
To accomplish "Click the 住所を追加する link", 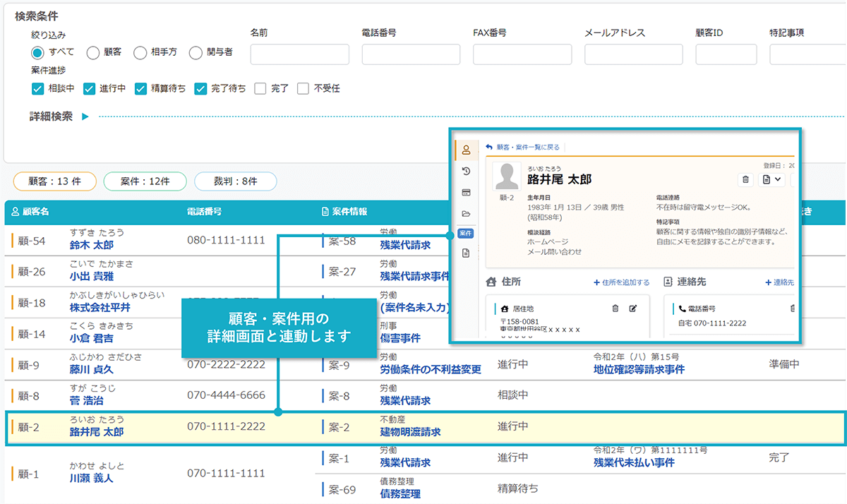I will click(x=621, y=282).
